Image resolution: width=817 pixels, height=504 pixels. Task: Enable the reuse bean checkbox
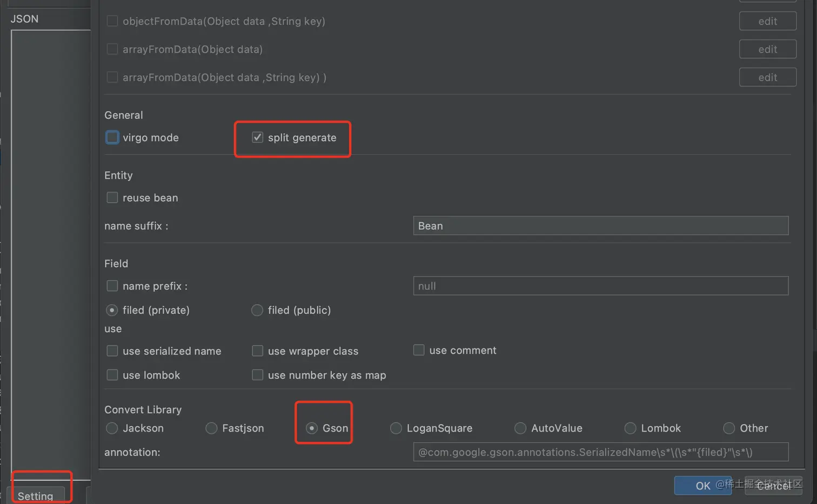point(112,198)
